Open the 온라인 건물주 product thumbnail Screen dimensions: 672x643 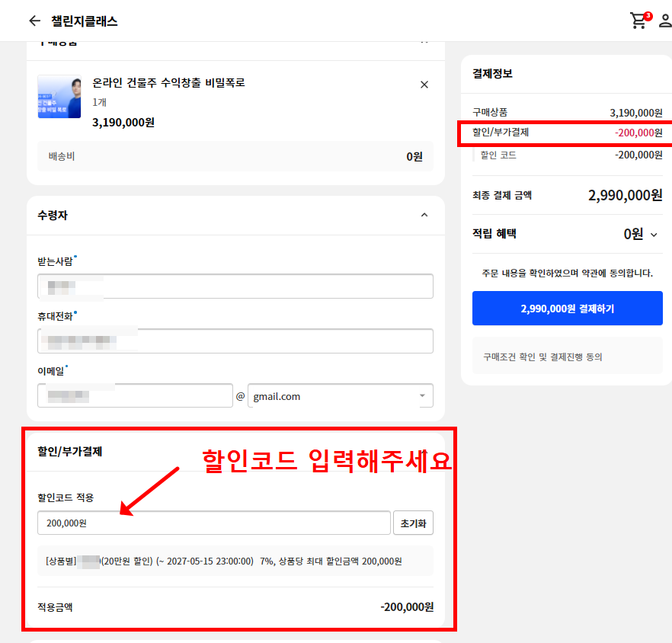(x=59, y=97)
